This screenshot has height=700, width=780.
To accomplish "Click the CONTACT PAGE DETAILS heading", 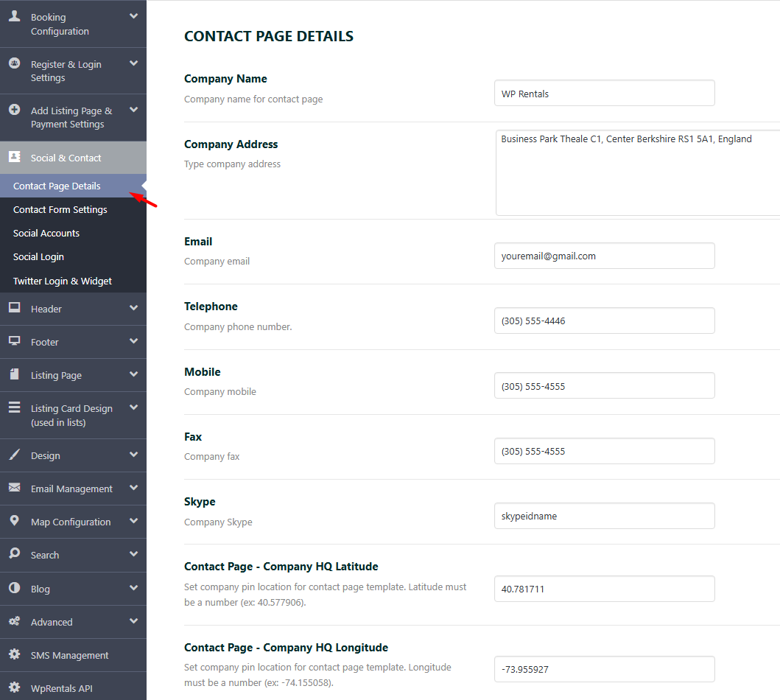I will point(269,36).
